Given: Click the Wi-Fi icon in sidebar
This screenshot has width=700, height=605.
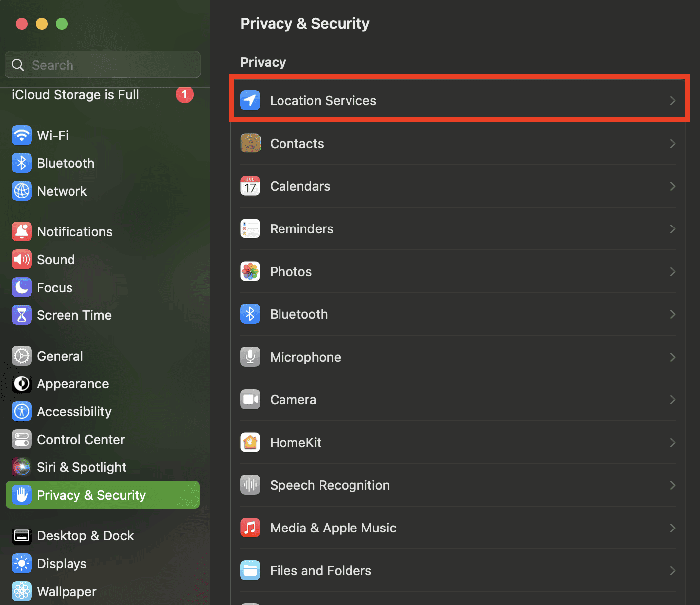Looking at the screenshot, I should click(22, 135).
